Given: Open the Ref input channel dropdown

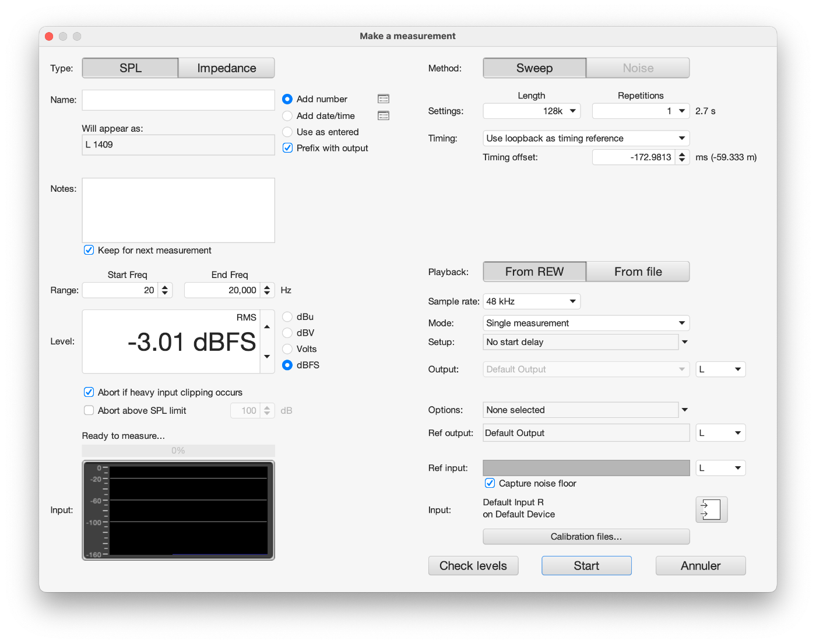Looking at the screenshot, I should (720, 468).
